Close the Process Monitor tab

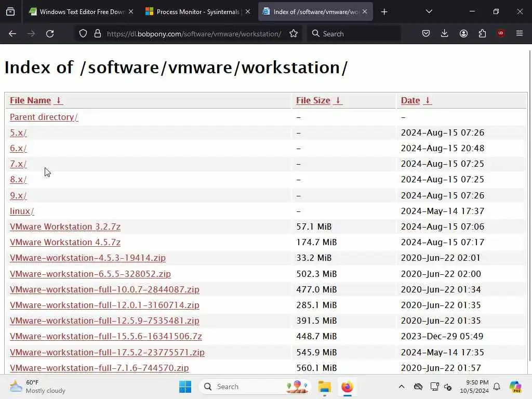(x=248, y=12)
